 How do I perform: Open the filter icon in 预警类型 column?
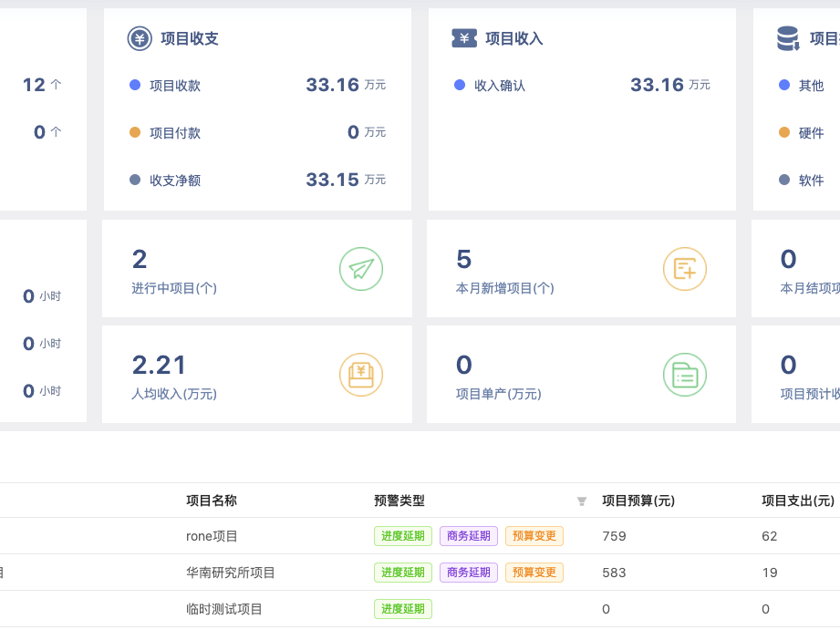582,501
